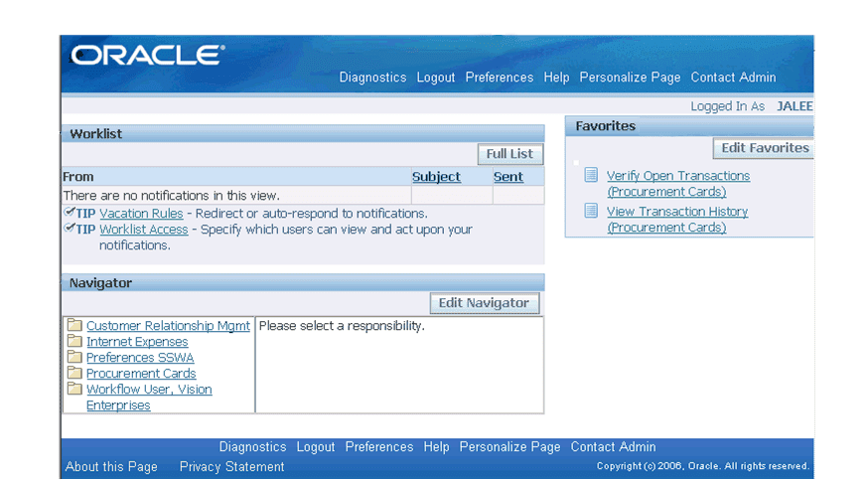Open the Internet Expenses folder icon
Image resolution: width=868 pixels, height=480 pixels.
pyautogui.click(x=74, y=341)
